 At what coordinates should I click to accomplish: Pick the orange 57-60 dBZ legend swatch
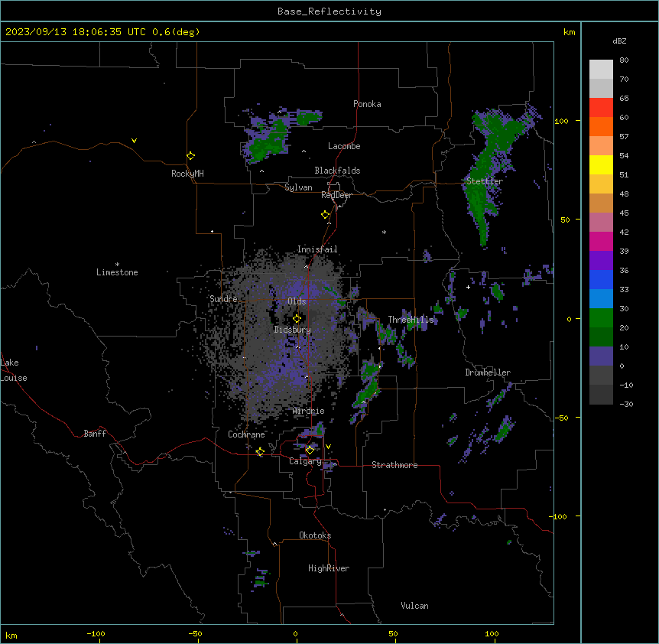[x=601, y=126]
